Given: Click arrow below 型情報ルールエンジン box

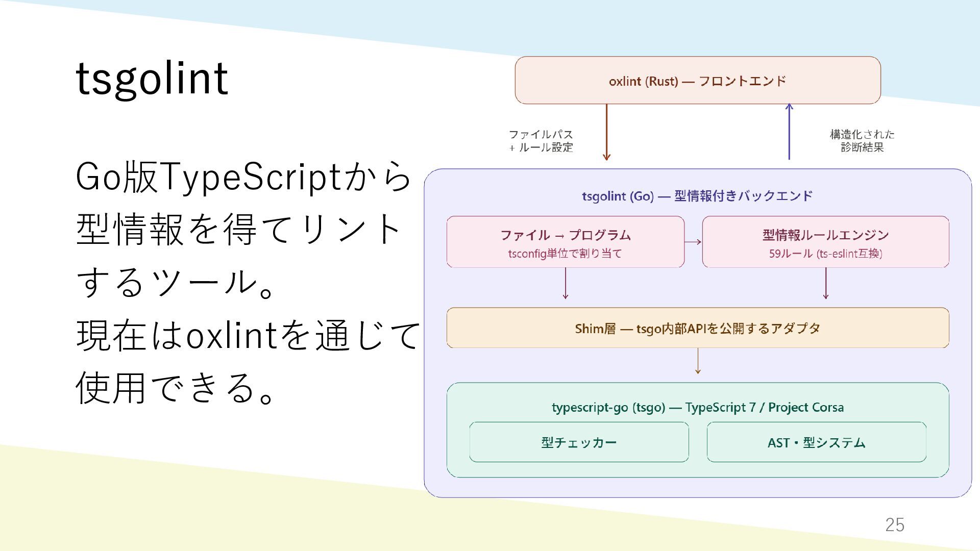Looking at the screenshot, I should (x=825, y=284).
